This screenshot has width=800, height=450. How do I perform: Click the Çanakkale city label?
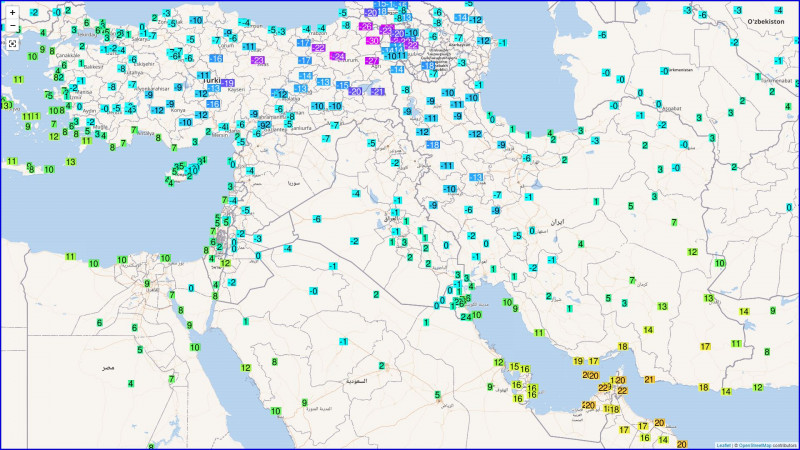[68, 55]
